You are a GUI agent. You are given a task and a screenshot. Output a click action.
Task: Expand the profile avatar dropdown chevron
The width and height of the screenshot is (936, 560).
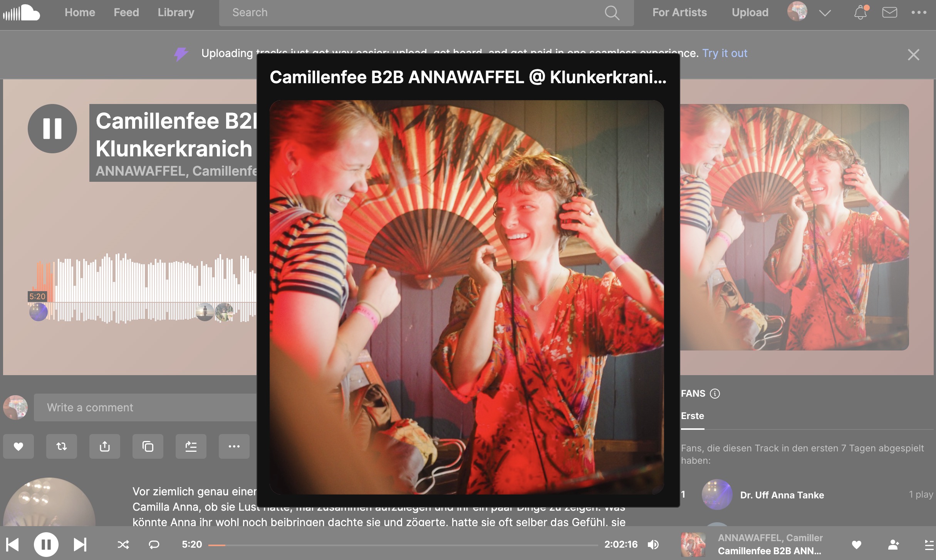(x=825, y=13)
